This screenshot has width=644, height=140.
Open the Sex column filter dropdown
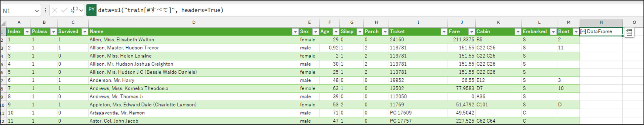(x=315, y=32)
